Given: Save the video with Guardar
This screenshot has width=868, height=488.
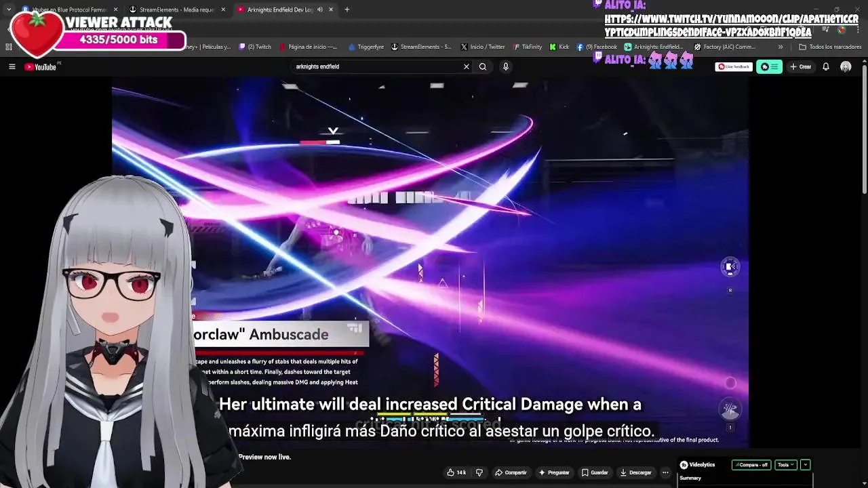Looking at the screenshot, I should [x=595, y=472].
